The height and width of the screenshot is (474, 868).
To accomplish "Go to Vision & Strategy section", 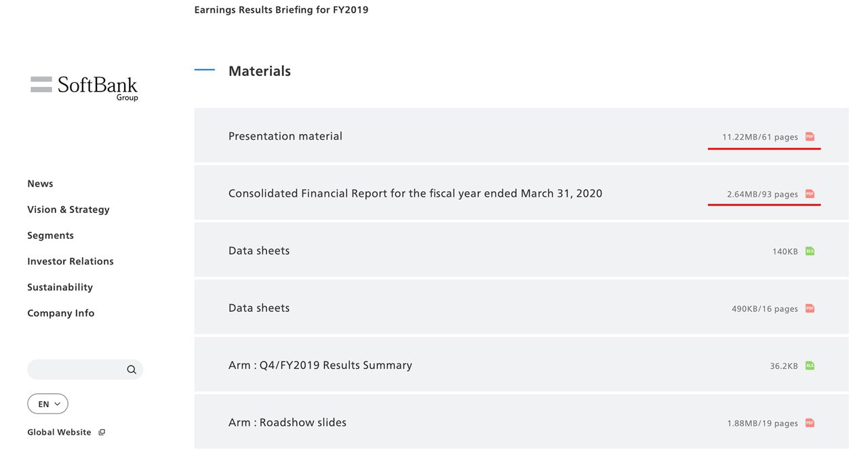I will (68, 210).
